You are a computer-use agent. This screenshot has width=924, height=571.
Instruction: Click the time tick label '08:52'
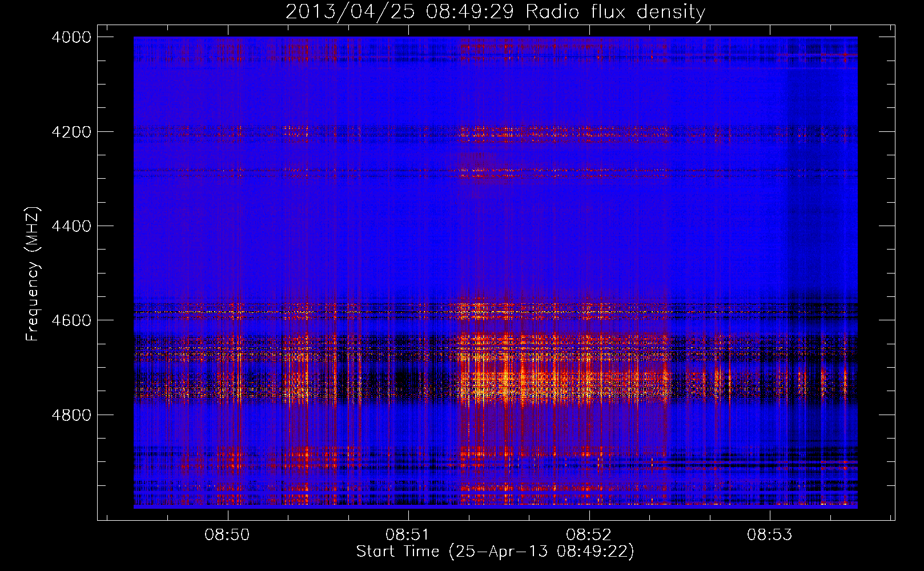589,535
